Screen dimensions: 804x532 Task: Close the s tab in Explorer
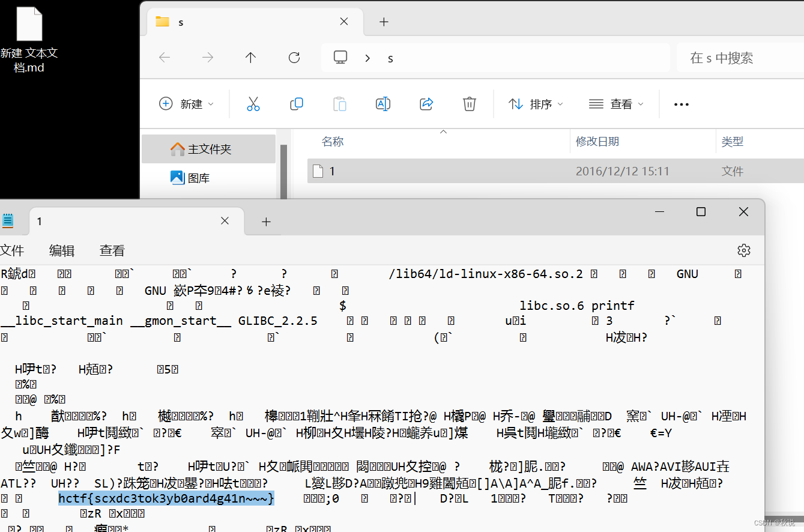(343, 22)
